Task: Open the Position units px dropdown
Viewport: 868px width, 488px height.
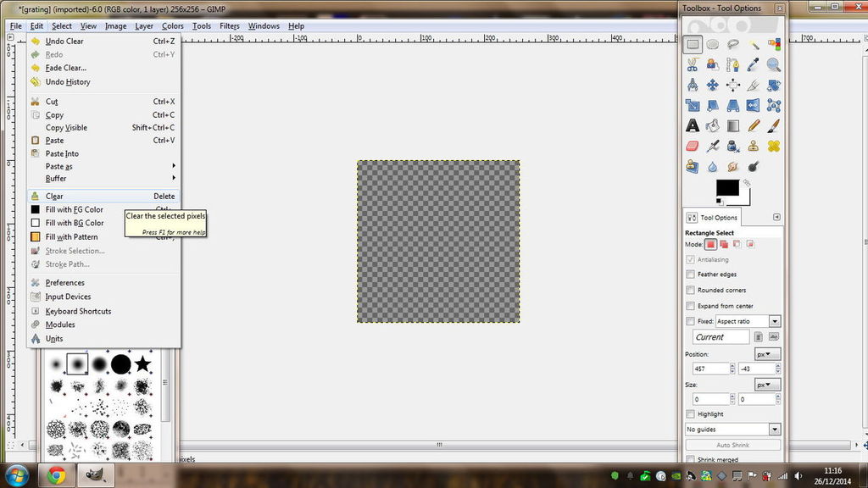Action: coord(767,354)
